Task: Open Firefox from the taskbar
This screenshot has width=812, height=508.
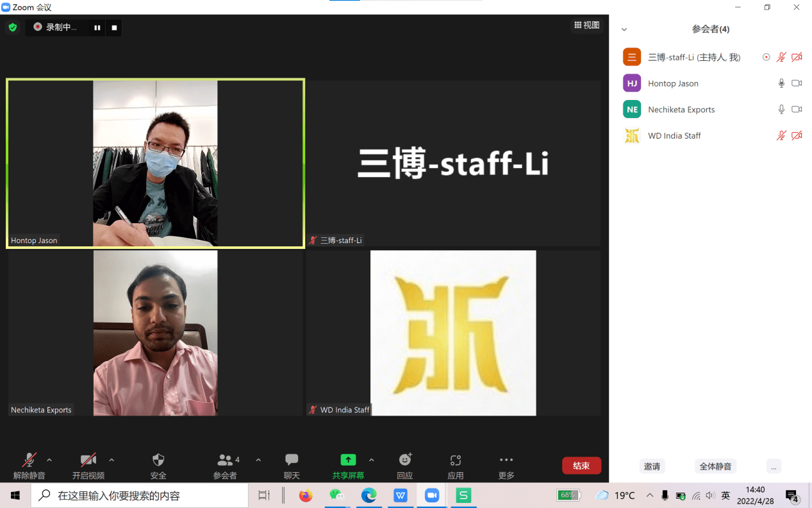Action: [x=306, y=495]
